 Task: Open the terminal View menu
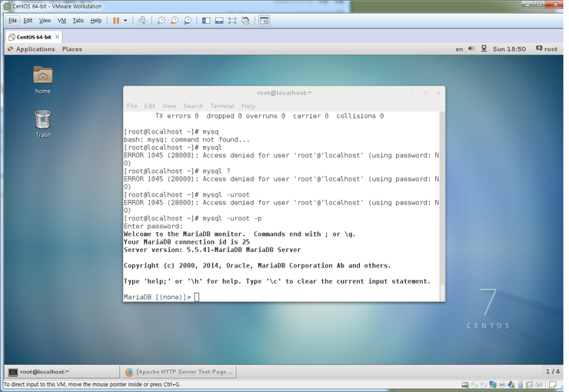click(169, 106)
